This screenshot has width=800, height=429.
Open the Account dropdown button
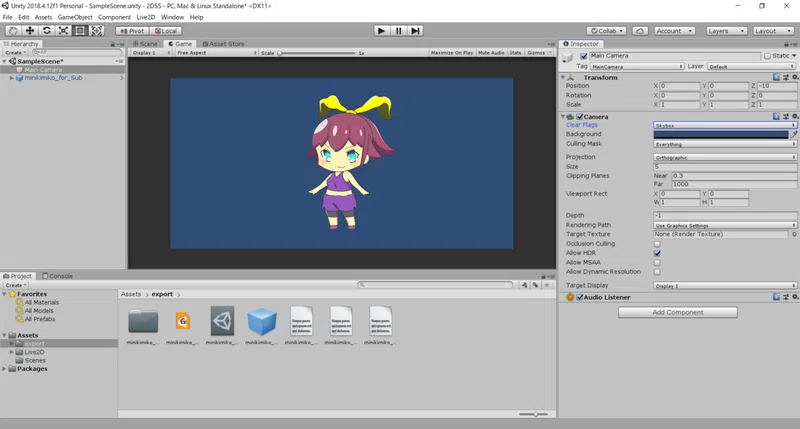(x=674, y=31)
